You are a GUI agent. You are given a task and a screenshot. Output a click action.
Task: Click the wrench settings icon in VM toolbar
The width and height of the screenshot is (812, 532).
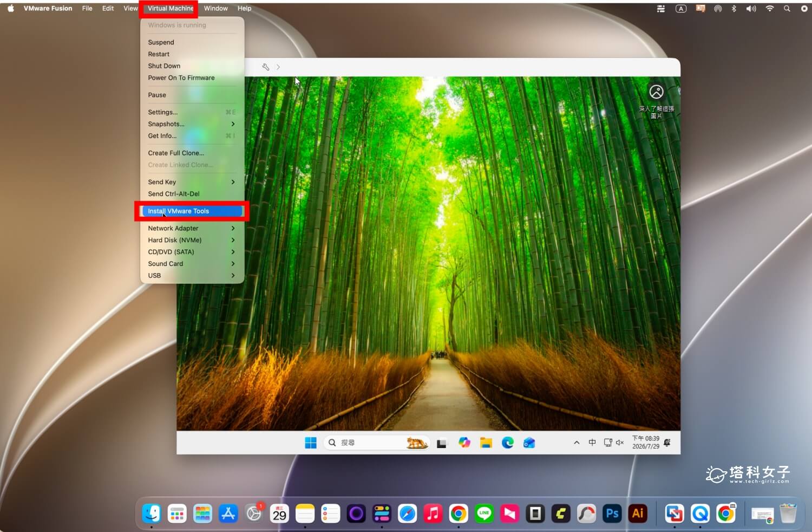point(265,67)
